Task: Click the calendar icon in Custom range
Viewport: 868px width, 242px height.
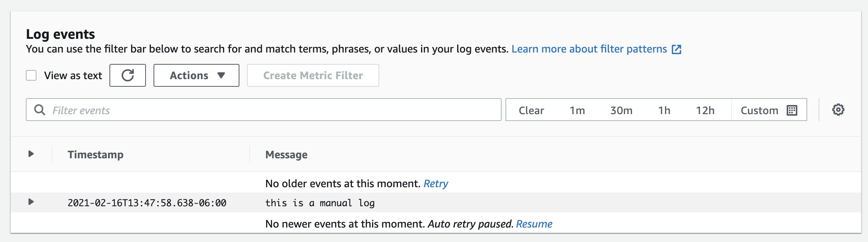Action: (x=792, y=110)
